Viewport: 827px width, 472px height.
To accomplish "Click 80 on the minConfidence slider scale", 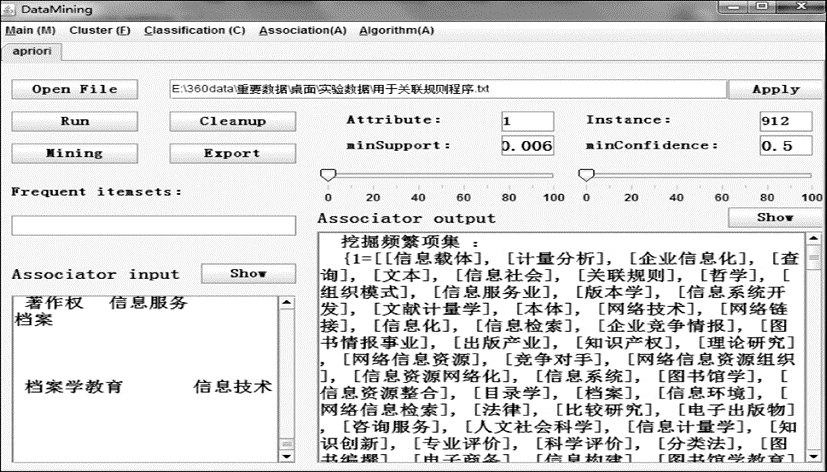I will coord(767,198).
